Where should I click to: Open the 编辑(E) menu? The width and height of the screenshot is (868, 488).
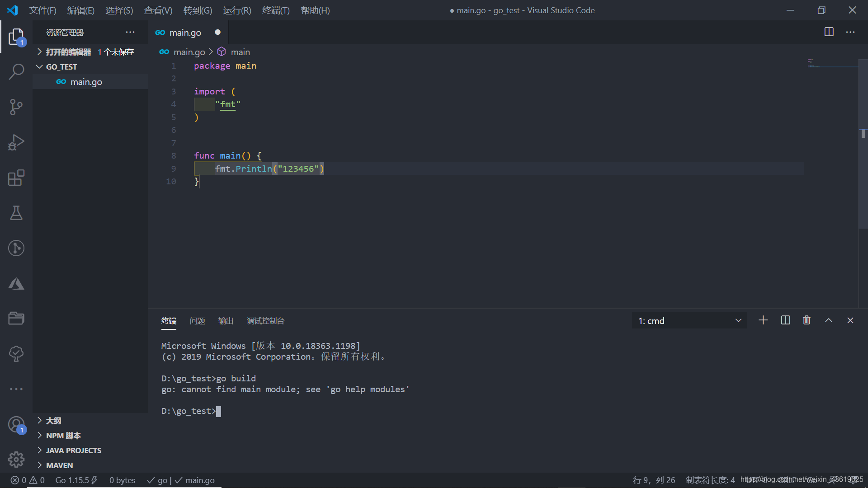pyautogui.click(x=81, y=10)
